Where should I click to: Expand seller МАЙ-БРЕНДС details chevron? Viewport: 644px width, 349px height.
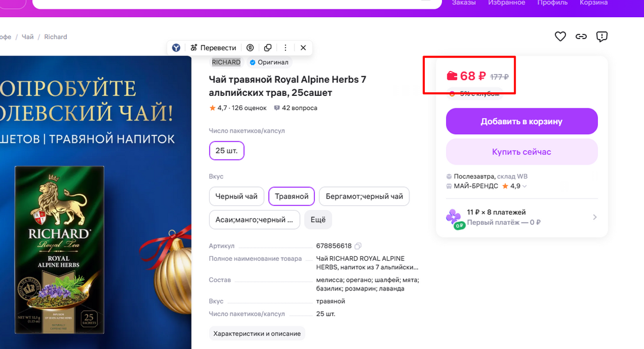coord(525,186)
